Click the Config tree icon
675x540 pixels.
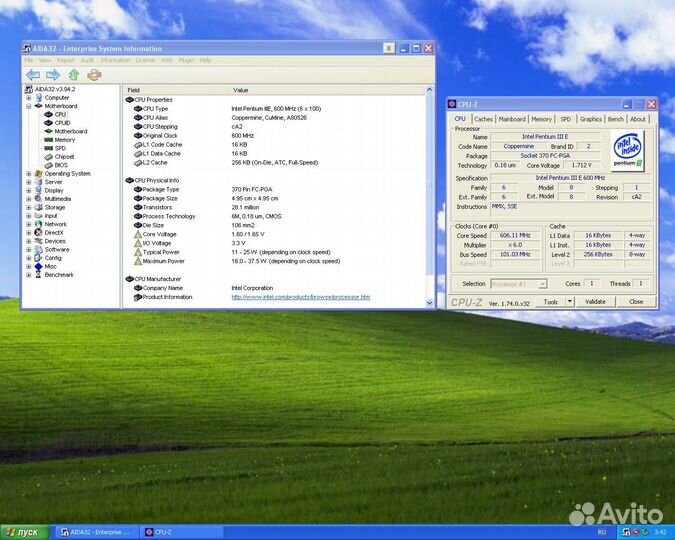pos(39,258)
